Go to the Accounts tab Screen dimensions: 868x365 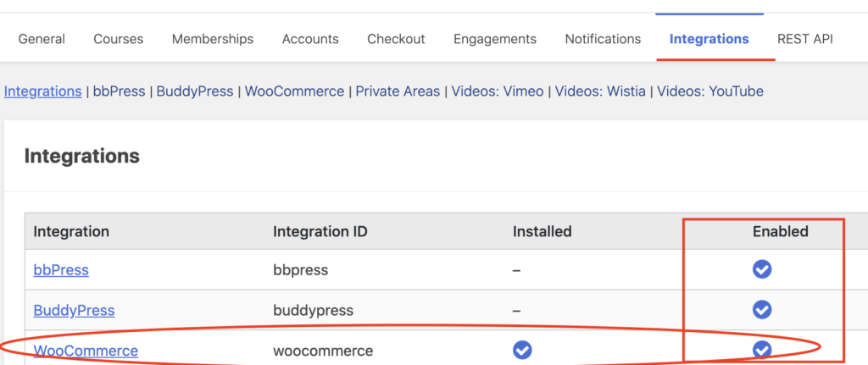[x=310, y=39]
